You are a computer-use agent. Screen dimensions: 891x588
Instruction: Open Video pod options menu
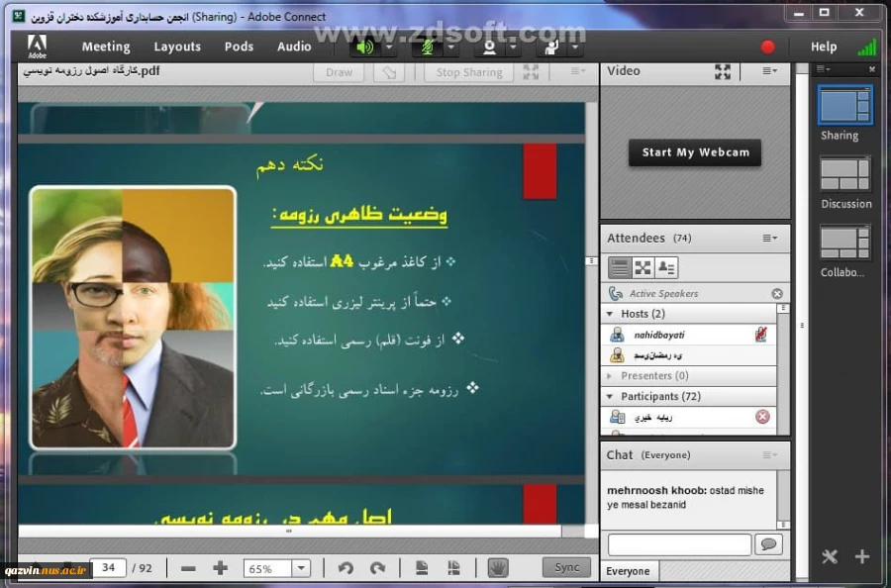770,71
